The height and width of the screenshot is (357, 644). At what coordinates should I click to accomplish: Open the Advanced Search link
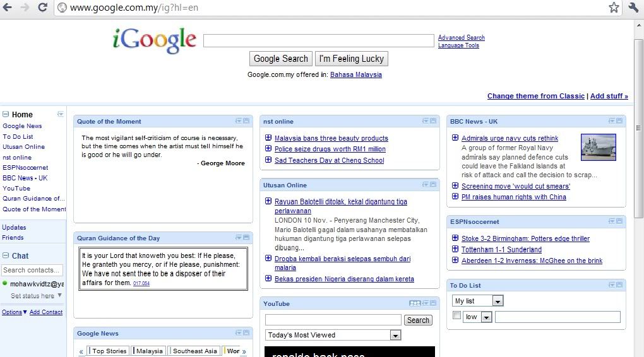coord(462,37)
